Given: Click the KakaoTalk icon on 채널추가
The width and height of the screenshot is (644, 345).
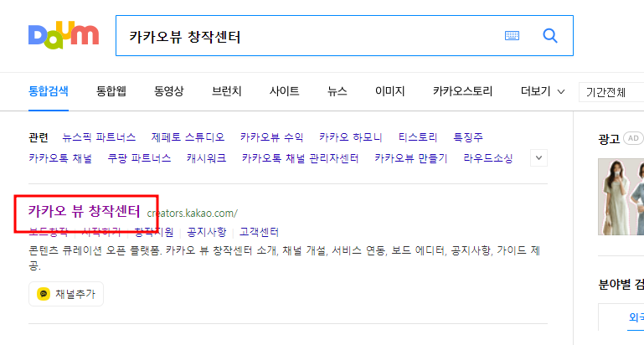Looking at the screenshot, I should pos(44,294).
